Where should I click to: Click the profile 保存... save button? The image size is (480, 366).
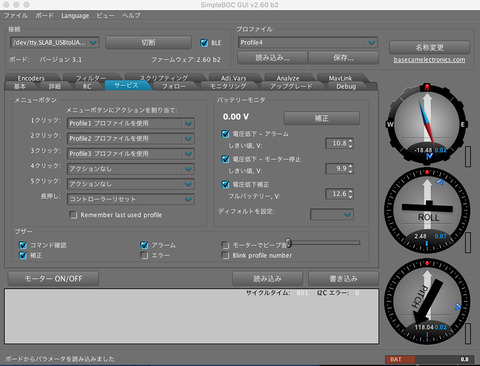coord(343,58)
